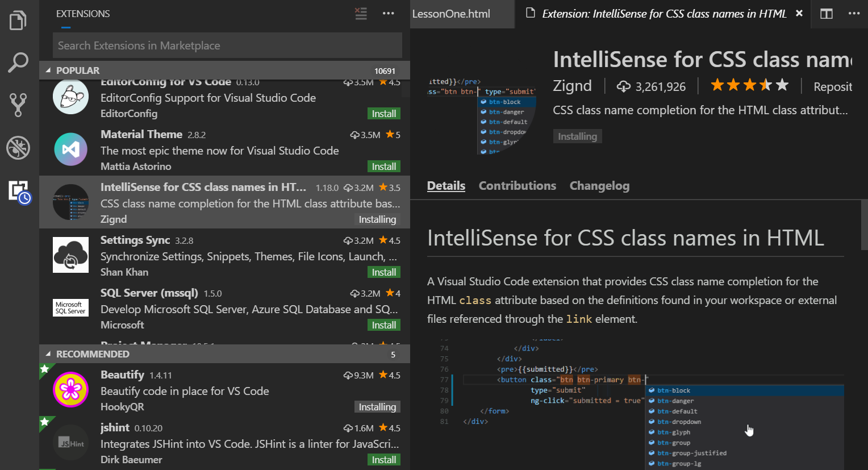The width and height of the screenshot is (868, 470).
Task: Install the Material Theme extension
Action: (384, 167)
